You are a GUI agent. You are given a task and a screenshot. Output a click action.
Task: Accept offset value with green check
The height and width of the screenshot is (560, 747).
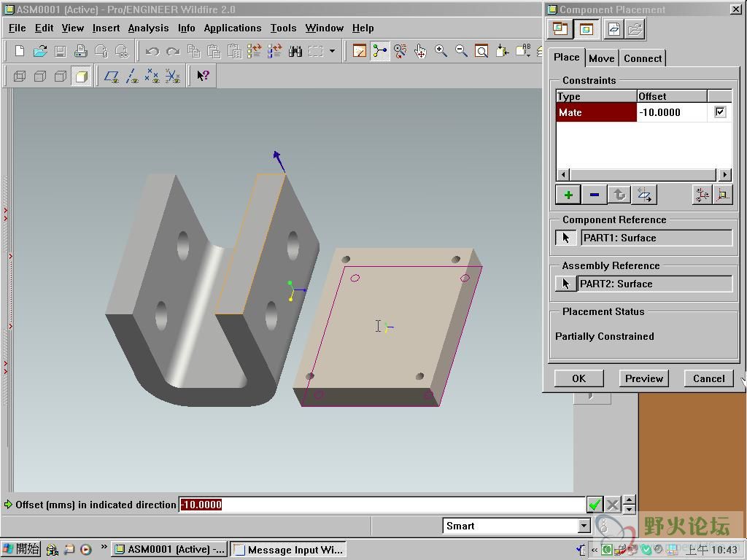[594, 505]
